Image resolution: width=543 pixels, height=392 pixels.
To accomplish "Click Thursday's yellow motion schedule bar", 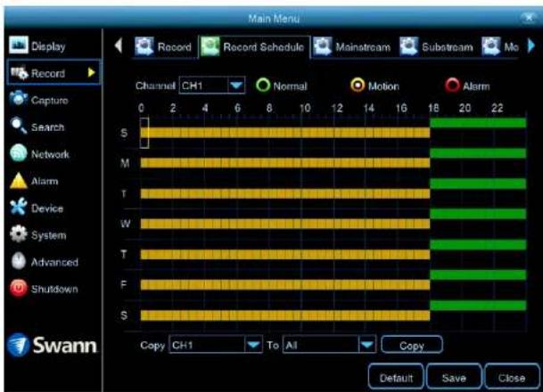I will [285, 254].
